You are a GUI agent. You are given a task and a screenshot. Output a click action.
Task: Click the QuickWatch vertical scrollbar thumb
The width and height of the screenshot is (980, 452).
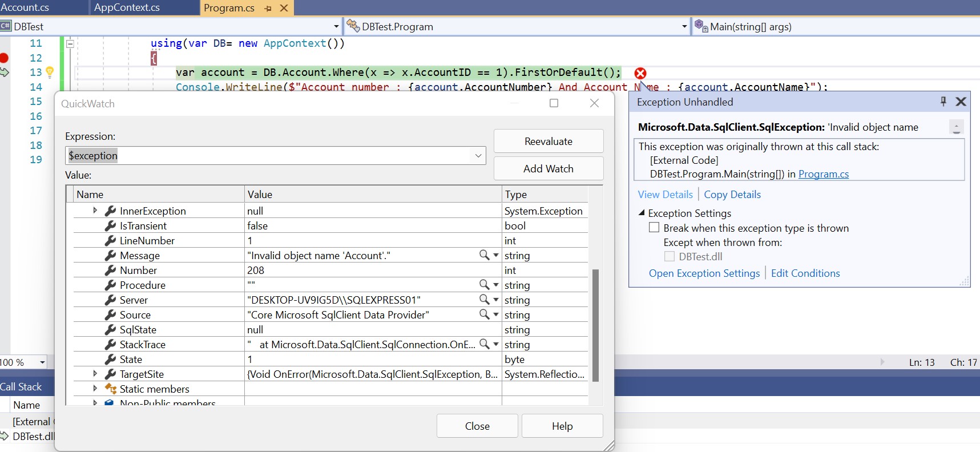point(595,324)
